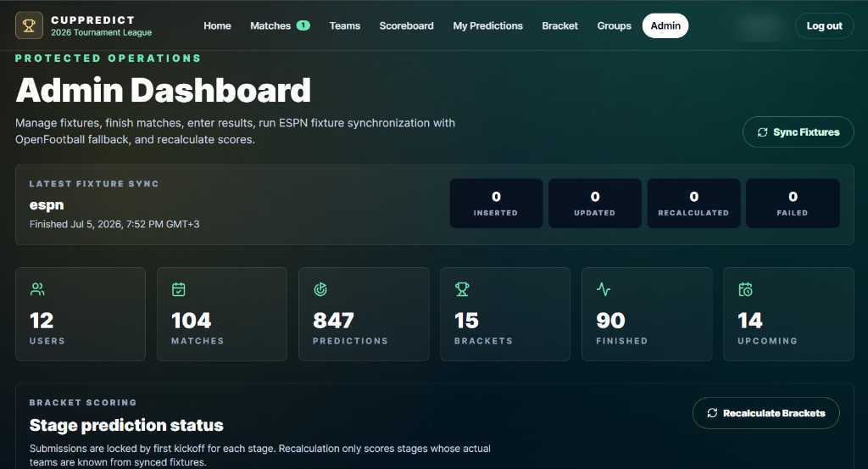
Task: Click the calendar clock icon above 14
Action: (x=745, y=289)
